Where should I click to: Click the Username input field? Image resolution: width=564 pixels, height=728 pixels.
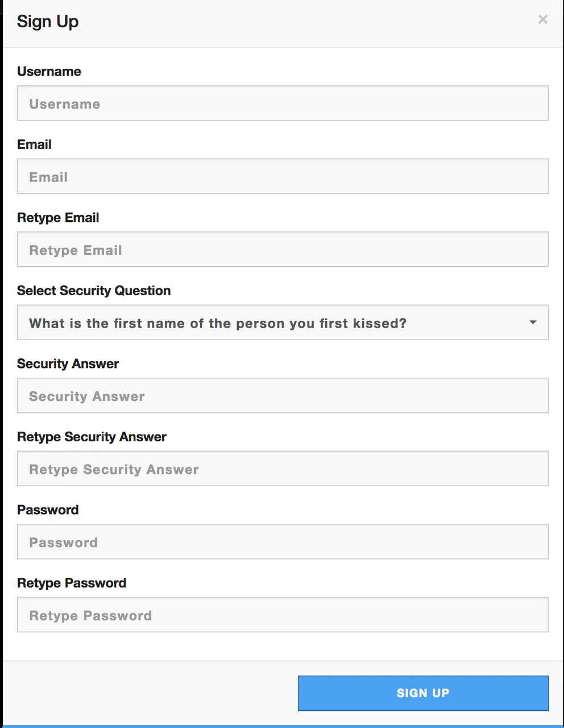coord(283,103)
